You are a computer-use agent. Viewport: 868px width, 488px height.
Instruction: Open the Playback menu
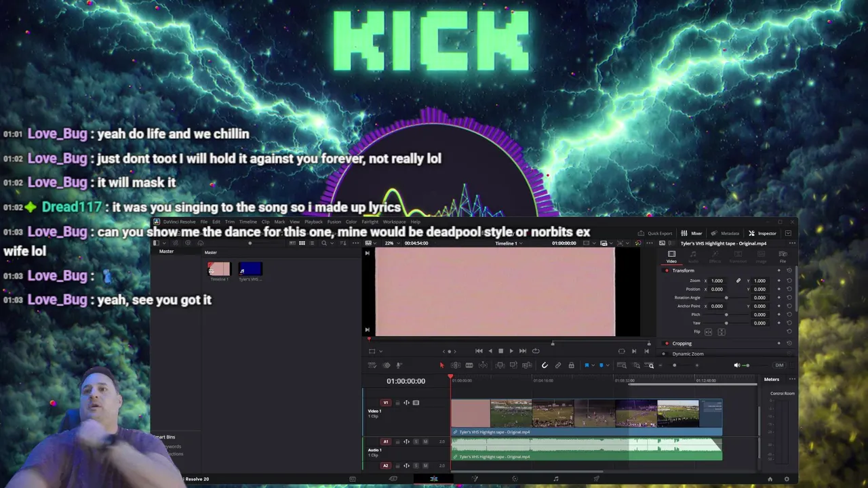[x=313, y=222]
